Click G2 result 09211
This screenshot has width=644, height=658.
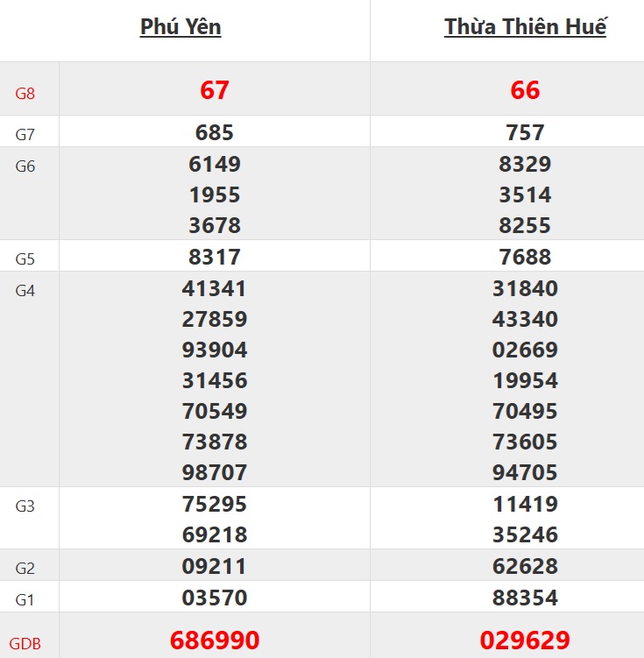pos(215,566)
